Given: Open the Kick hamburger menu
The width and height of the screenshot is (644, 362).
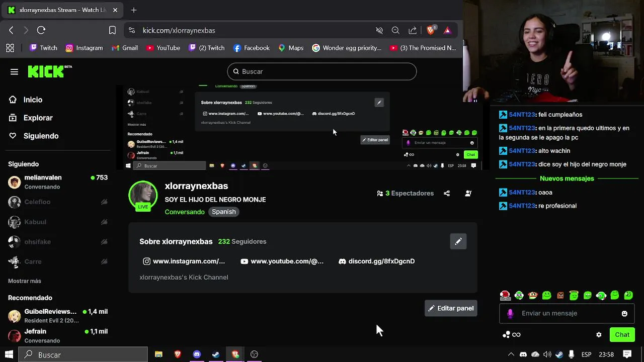Looking at the screenshot, I should pyautogui.click(x=14, y=72).
